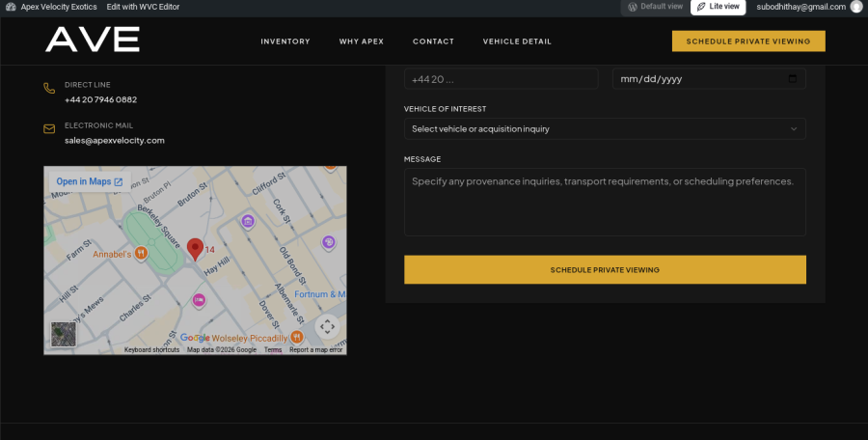The height and width of the screenshot is (440, 868).
Task: Click the chevron arrow in the vehicle select
Action: [794, 128]
